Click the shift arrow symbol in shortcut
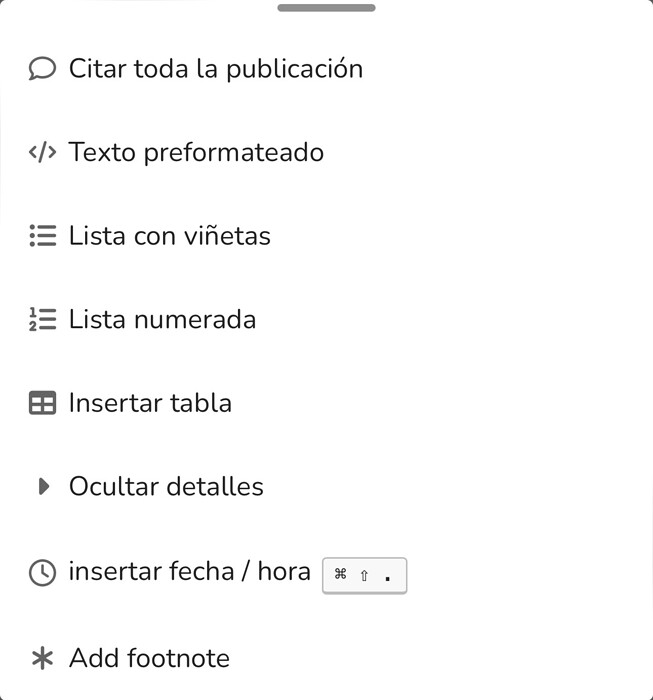The image size is (653, 700). click(364, 575)
